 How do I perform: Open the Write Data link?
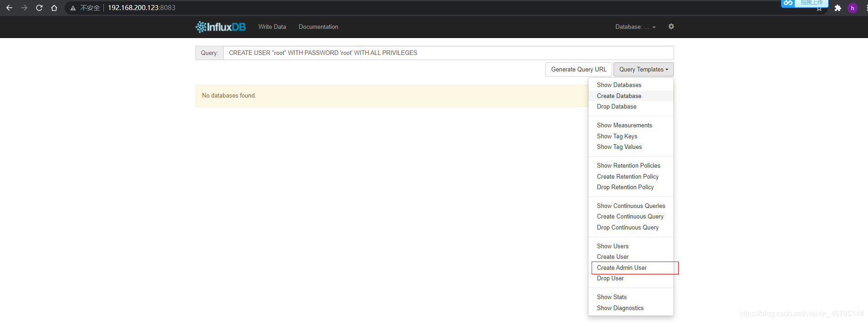[272, 27]
